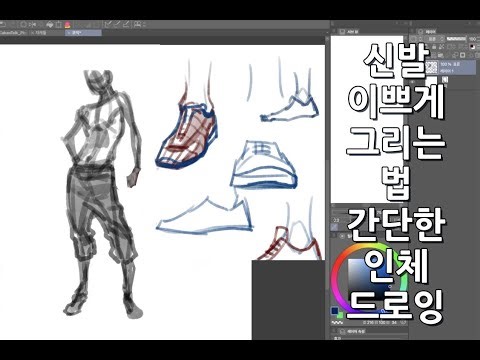Click the Fill bucket icon in command bar
The width and height of the screenshot is (480, 360).
pyautogui.click(x=50, y=24)
